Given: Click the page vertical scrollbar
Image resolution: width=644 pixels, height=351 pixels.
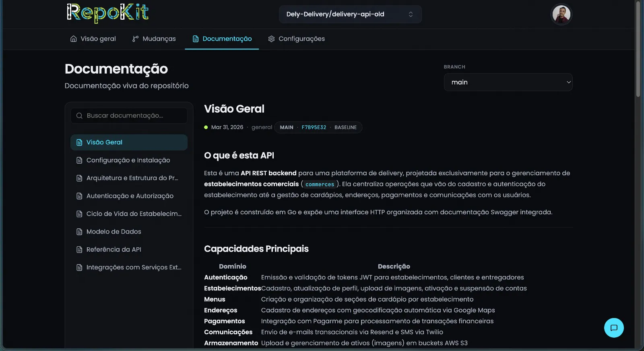Looking at the screenshot, I should tap(638, 49).
